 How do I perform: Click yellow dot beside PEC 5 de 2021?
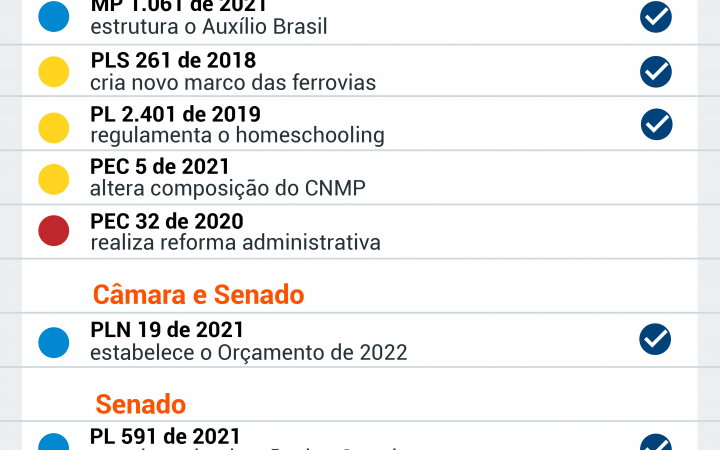(54, 179)
